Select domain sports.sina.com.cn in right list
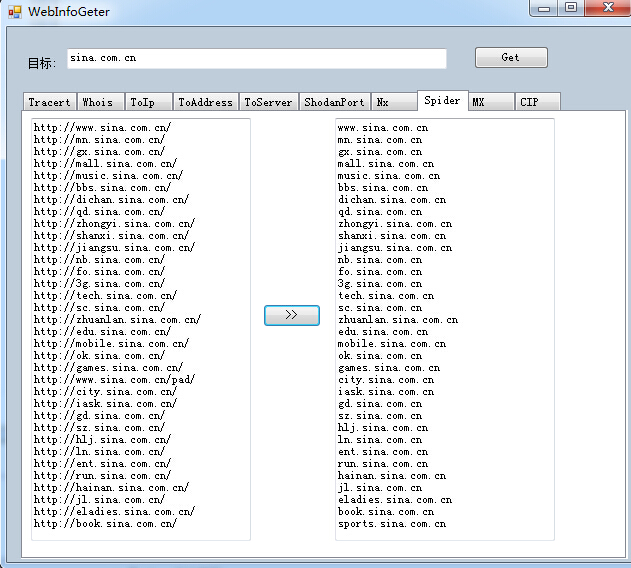This screenshot has width=631, height=568. click(392, 524)
